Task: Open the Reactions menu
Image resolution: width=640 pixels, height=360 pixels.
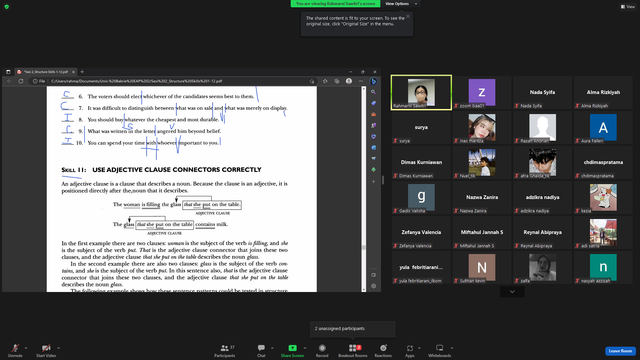Action: click(383, 350)
